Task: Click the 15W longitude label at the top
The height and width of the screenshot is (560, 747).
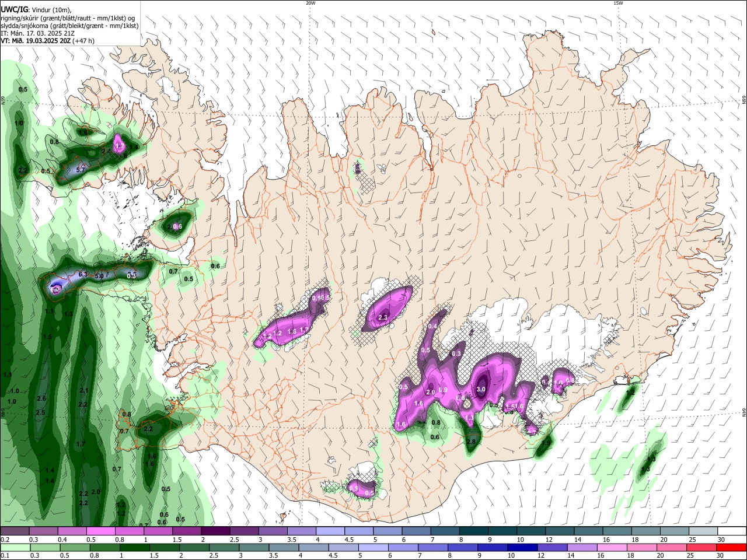Action: pyautogui.click(x=618, y=3)
